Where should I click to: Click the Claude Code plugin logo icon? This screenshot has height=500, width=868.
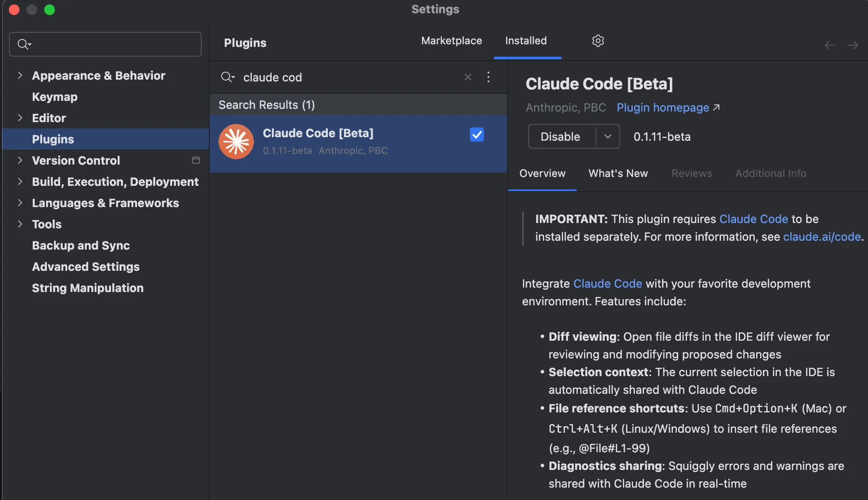pyautogui.click(x=236, y=142)
